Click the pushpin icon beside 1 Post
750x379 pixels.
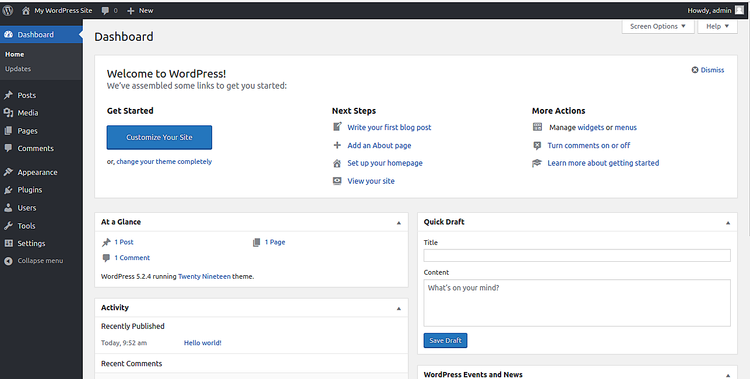(x=106, y=243)
